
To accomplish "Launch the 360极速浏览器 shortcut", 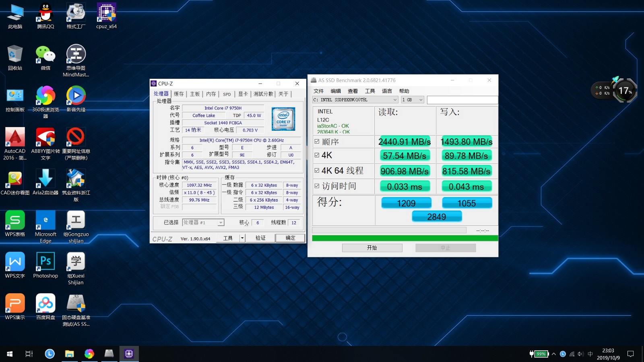I will [x=45, y=103].
